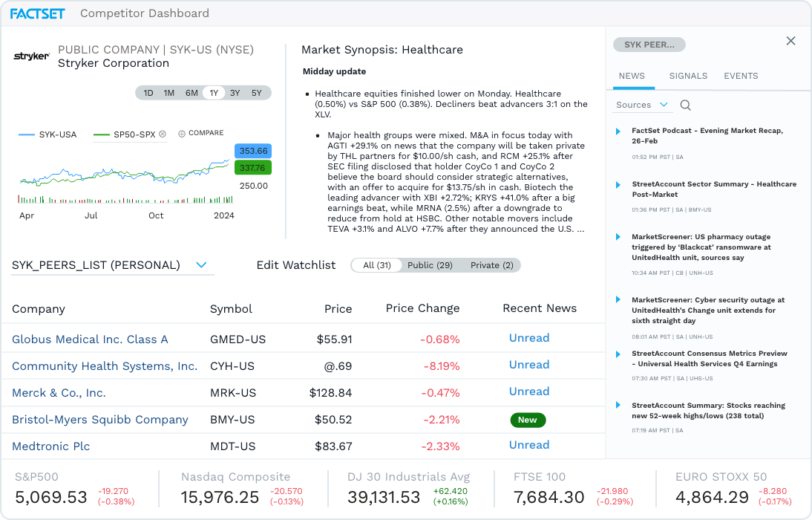Close the SYK PEERS side panel
This screenshot has height=520, width=812.
pyautogui.click(x=790, y=41)
